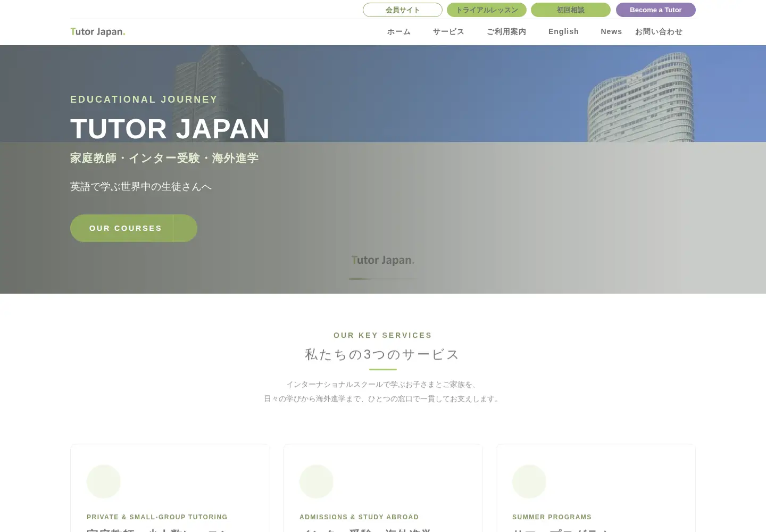
Task: Open SUMMER PROGRAMS card label
Action: coord(552,517)
